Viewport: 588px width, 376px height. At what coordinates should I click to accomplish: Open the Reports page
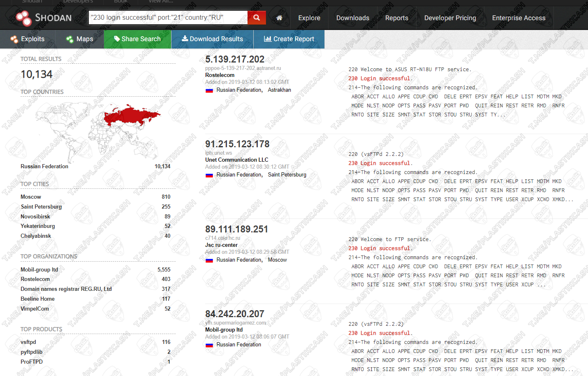point(396,18)
